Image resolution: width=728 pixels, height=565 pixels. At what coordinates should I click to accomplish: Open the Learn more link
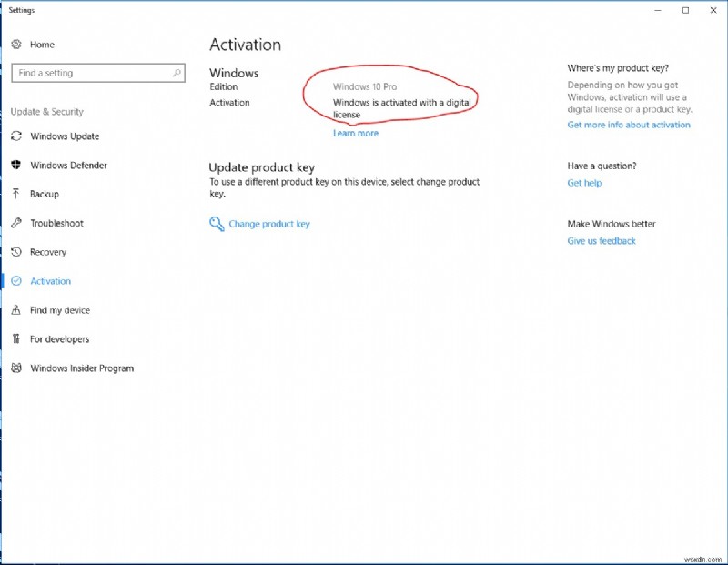355,134
